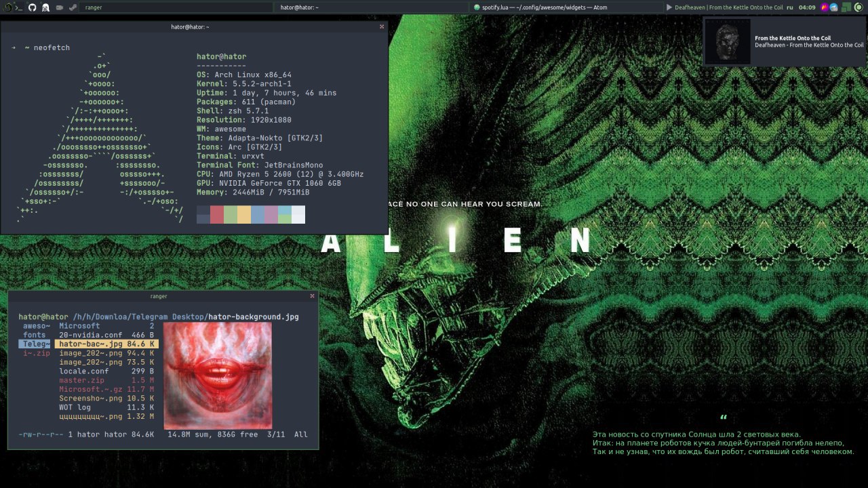868x488 pixels.
Task: Click the Deafheaven song title widget
Action: [x=729, y=7]
